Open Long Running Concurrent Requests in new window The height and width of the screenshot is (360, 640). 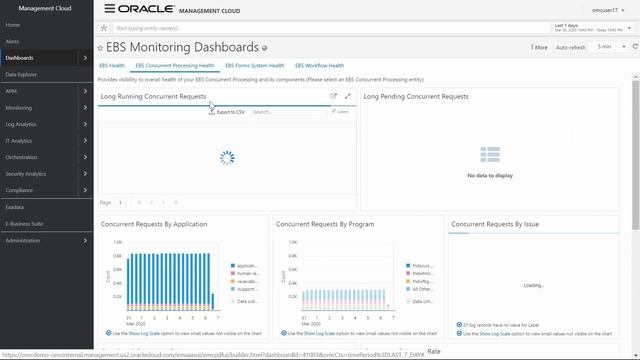click(333, 96)
